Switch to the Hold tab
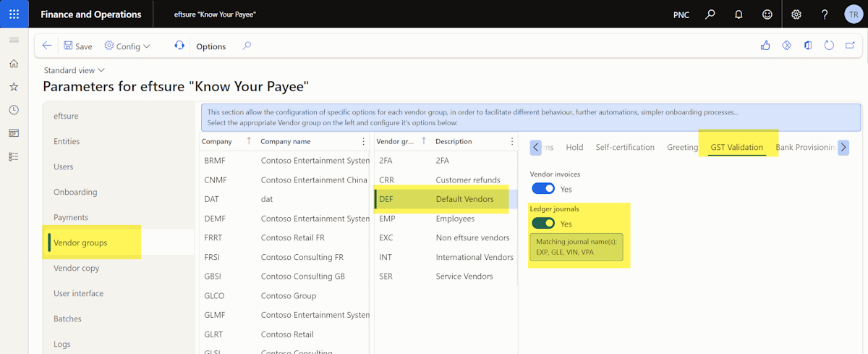Viewport: 868px width, 354px height. tap(574, 147)
